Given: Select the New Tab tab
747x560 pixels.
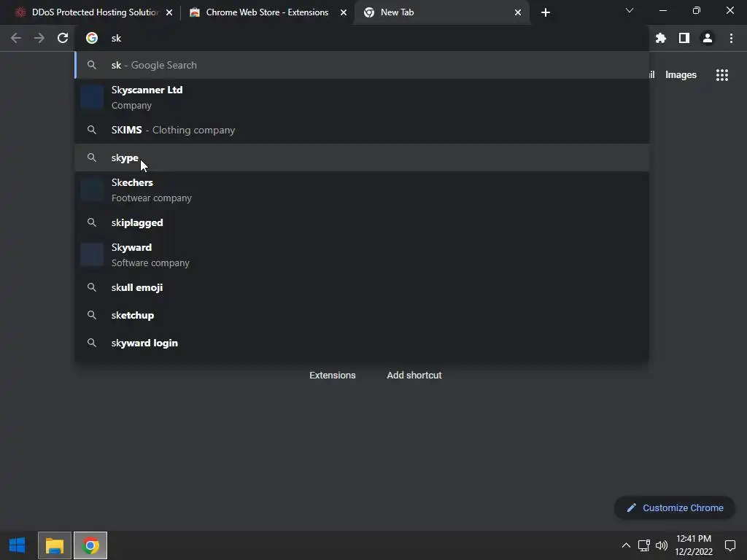Looking at the screenshot, I should pos(442,12).
